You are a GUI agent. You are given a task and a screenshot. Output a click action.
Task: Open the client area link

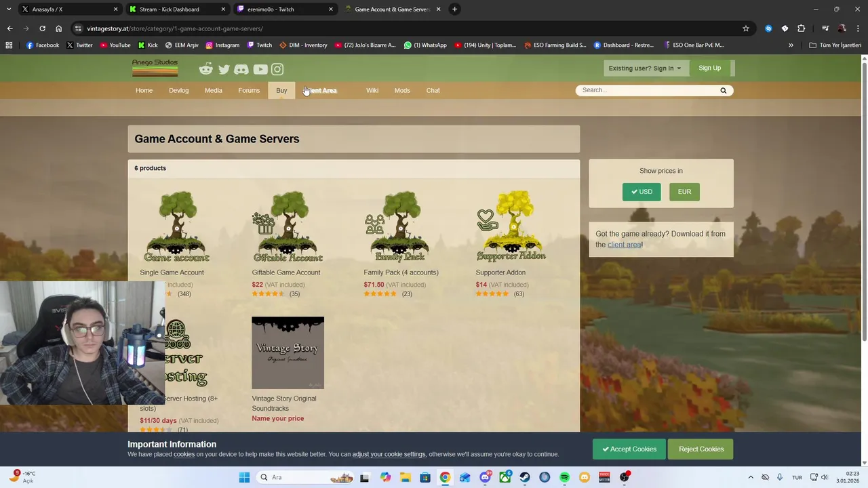tap(624, 245)
